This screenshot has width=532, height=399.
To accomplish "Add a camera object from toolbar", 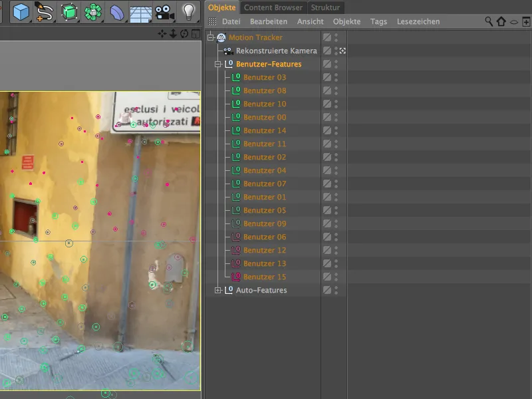I will [x=164, y=13].
